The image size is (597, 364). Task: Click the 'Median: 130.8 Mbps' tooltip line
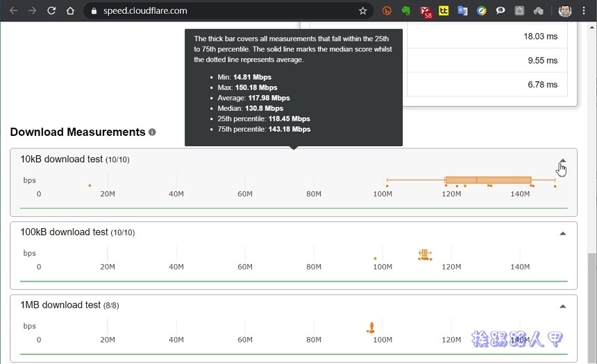[250, 108]
